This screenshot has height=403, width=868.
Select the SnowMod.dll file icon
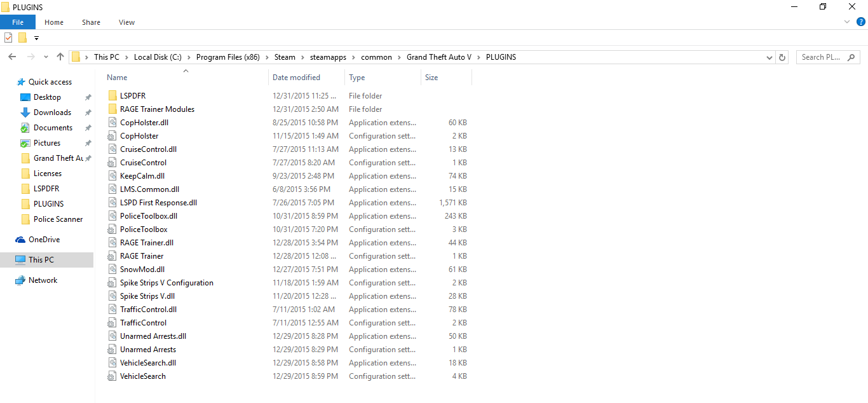[112, 270]
